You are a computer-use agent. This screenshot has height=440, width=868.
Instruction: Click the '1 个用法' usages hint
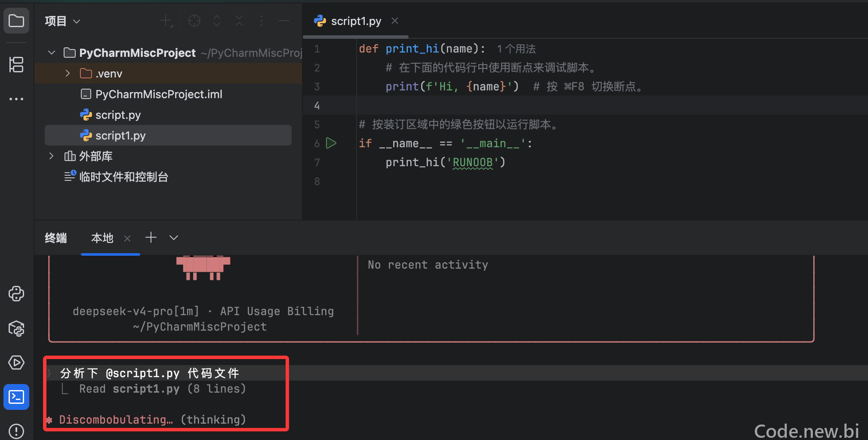coord(516,49)
